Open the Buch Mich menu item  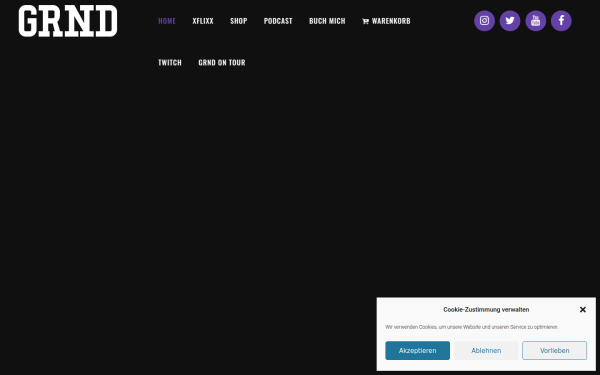pyautogui.click(x=327, y=21)
